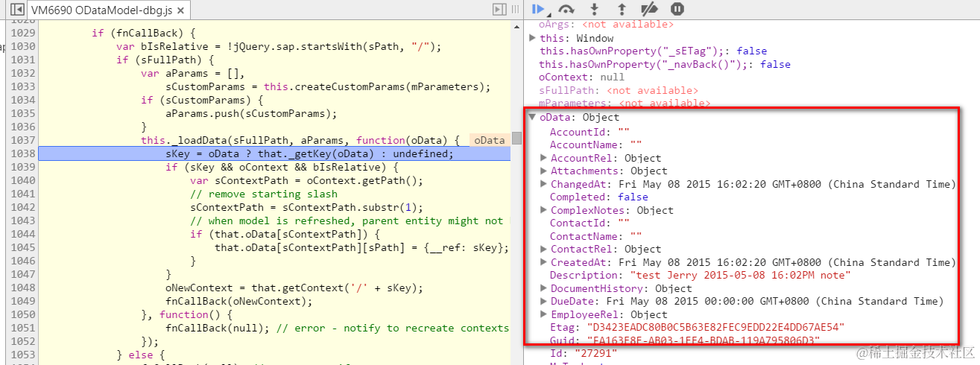Collapse the oData: Object node
Image resolution: width=980 pixels, height=365 pixels.
532,117
